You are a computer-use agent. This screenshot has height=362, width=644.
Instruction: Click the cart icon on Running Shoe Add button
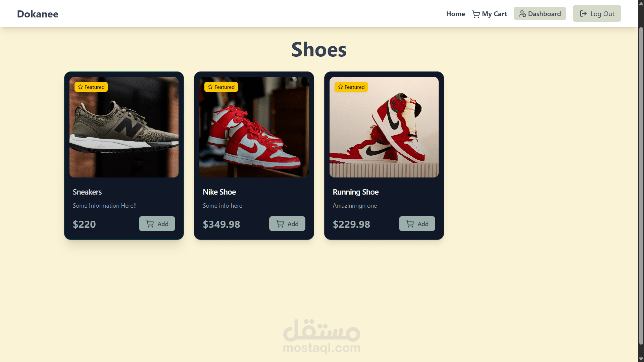click(x=410, y=224)
